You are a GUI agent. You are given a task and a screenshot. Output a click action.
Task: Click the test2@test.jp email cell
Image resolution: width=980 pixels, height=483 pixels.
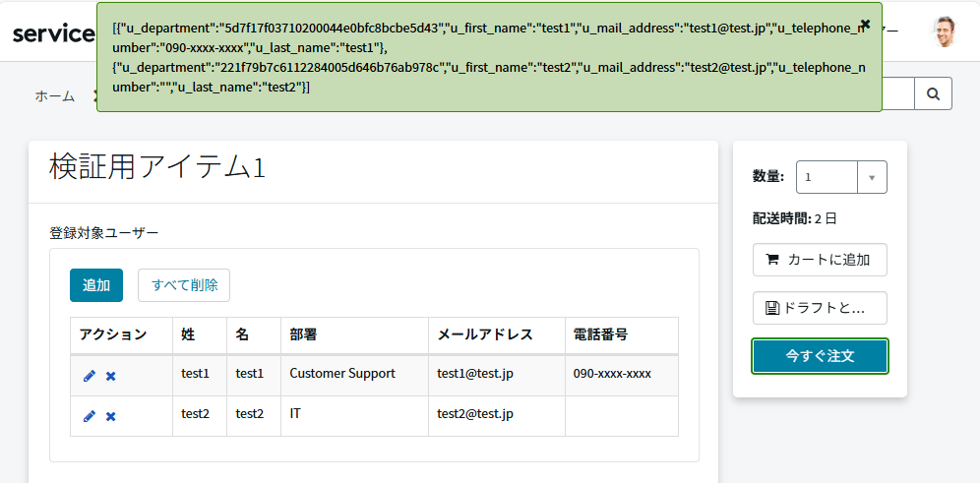(475, 414)
